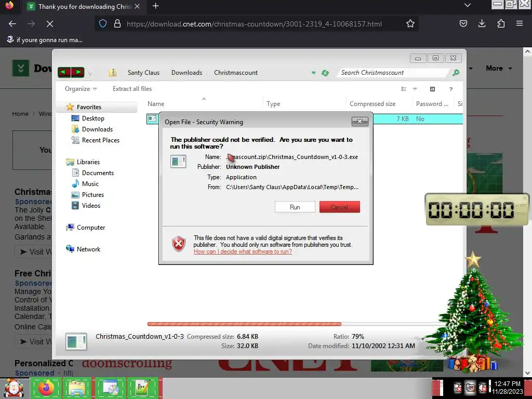Bookmark this page with the star icon

point(410,24)
